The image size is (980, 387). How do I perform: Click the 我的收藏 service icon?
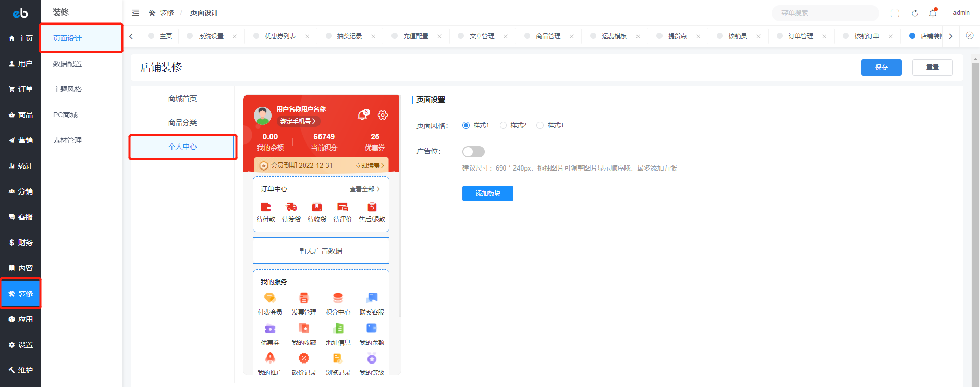[x=304, y=328]
